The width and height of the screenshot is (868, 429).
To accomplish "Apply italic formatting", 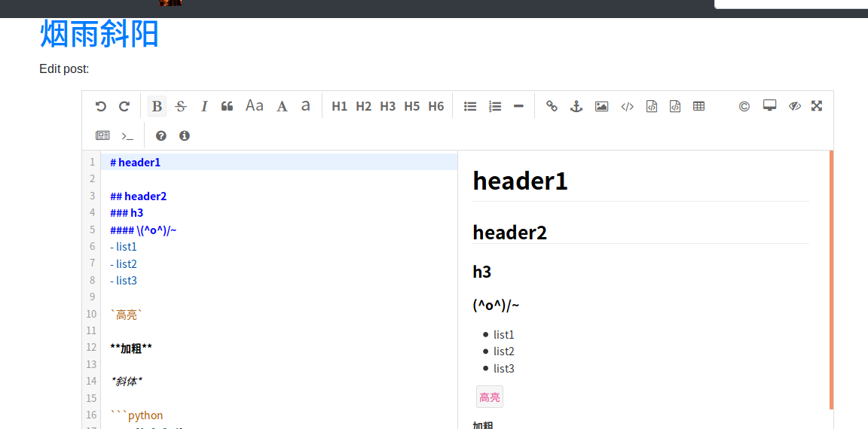I will pos(204,106).
